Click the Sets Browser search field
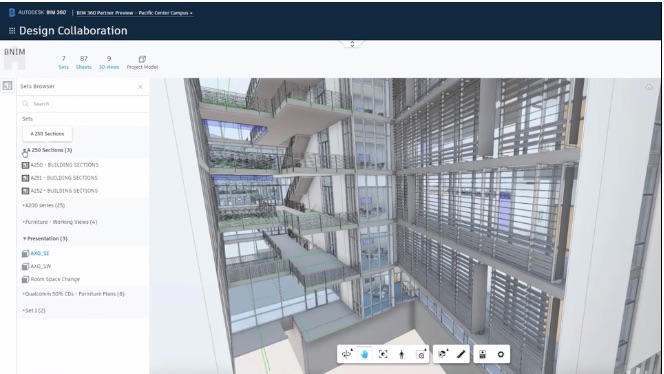The width and height of the screenshot is (664, 374). 83,103
